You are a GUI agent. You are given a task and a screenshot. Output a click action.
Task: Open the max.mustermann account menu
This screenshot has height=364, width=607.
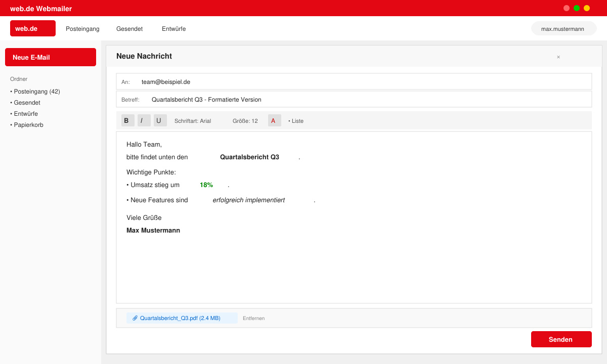click(564, 29)
